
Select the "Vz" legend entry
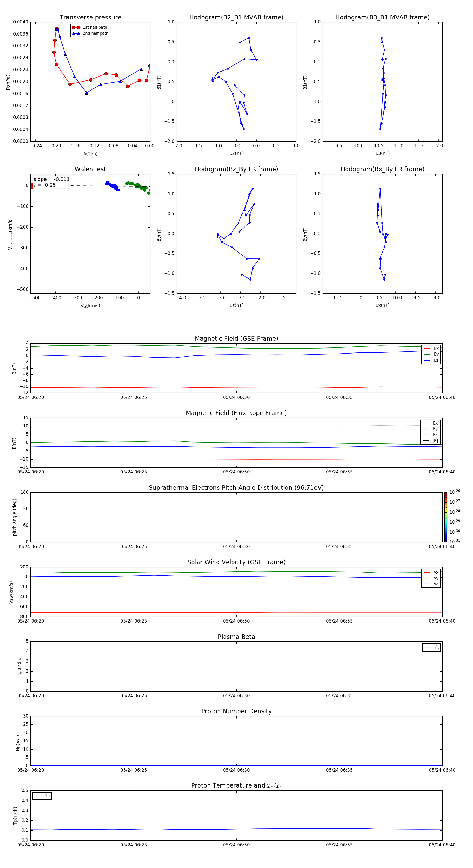tap(431, 584)
